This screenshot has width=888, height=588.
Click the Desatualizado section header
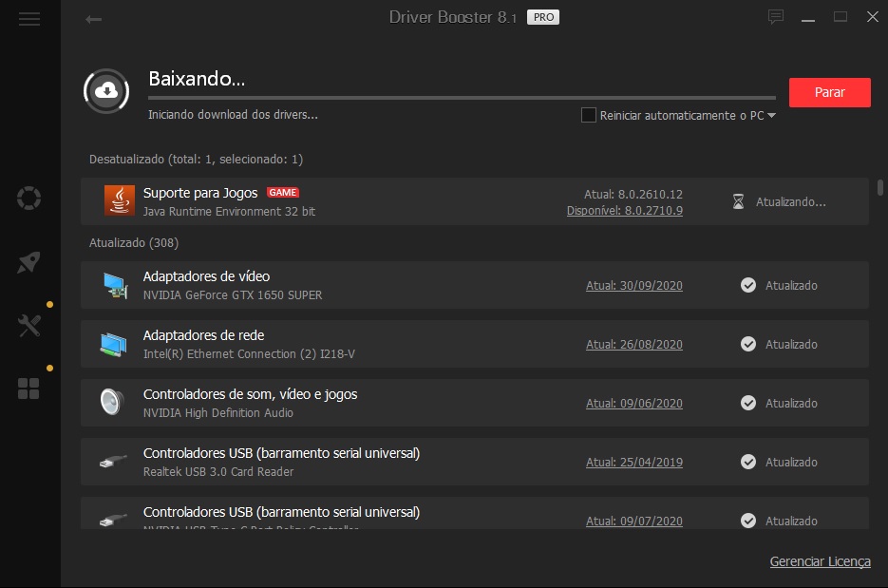196,160
